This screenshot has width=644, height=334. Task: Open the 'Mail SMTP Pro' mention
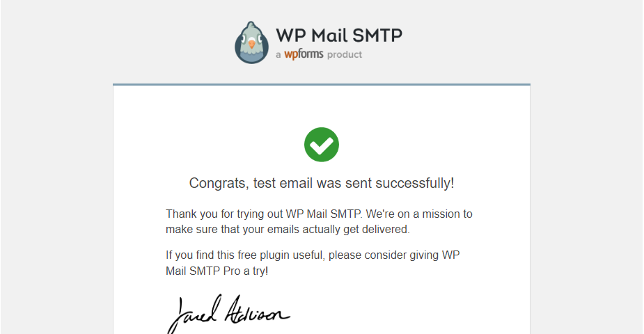point(203,271)
